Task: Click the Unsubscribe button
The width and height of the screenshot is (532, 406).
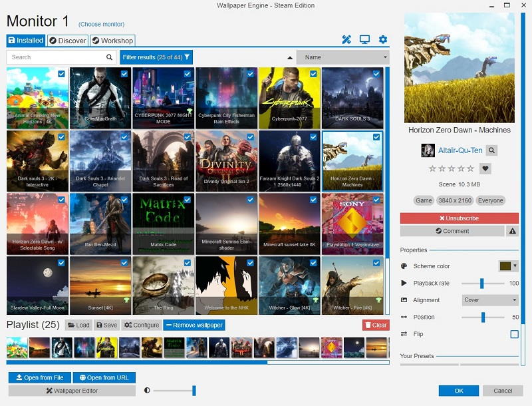Action: click(x=459, y=218)
